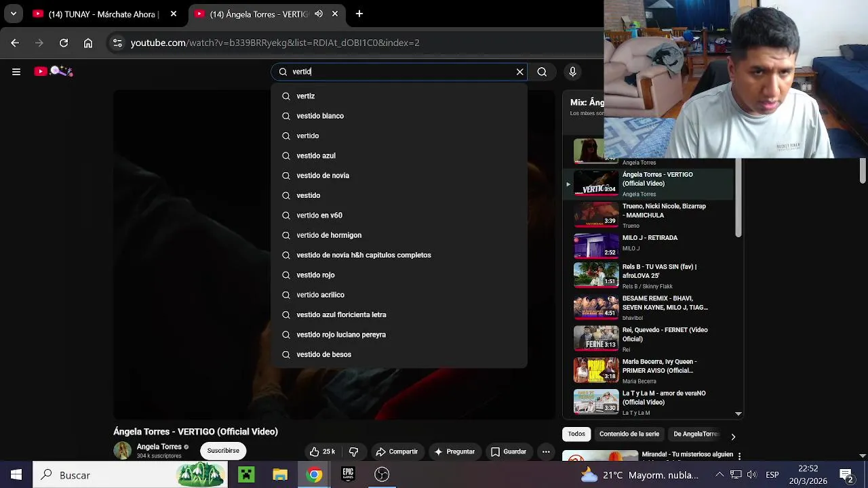Like the video with the thumbs-up icon
This screenshot has width=868, height=488.
(x=323, y=451)
